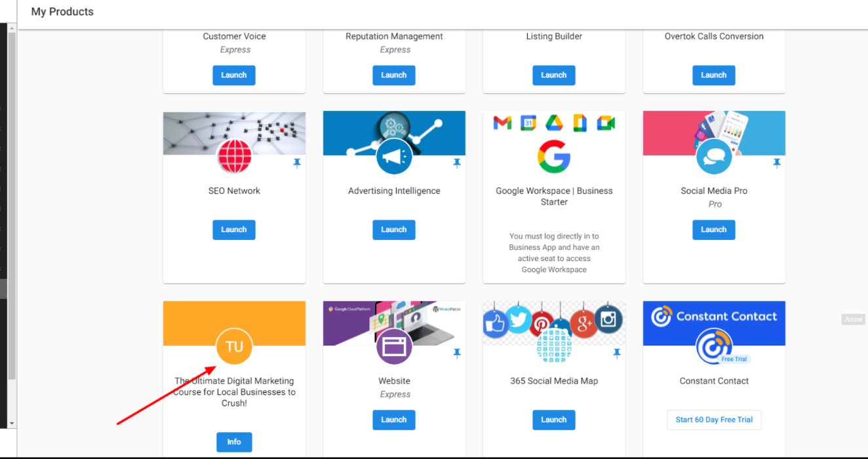Click the purple Website browser icon

tap(394, 346)
